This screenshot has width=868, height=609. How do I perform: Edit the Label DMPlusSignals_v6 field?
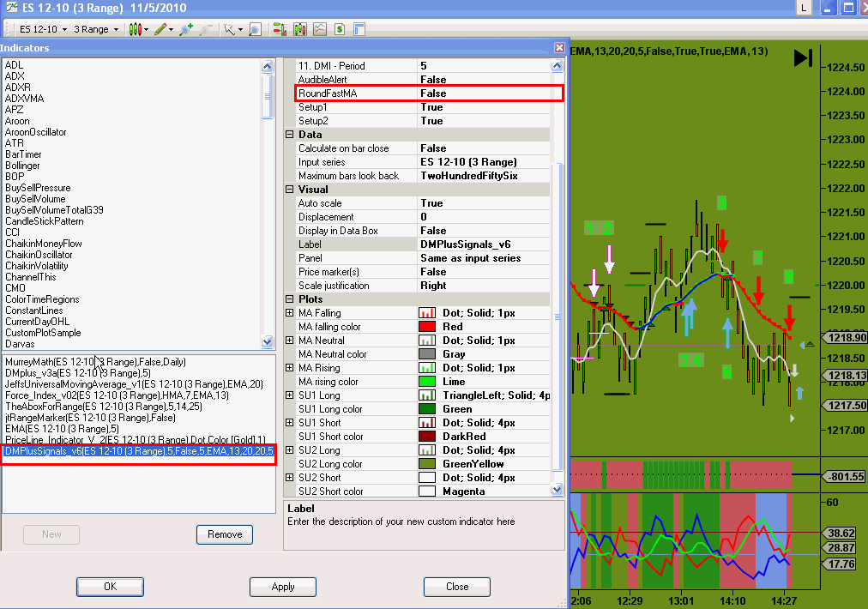pyautogui.click(x=484, y=244)
